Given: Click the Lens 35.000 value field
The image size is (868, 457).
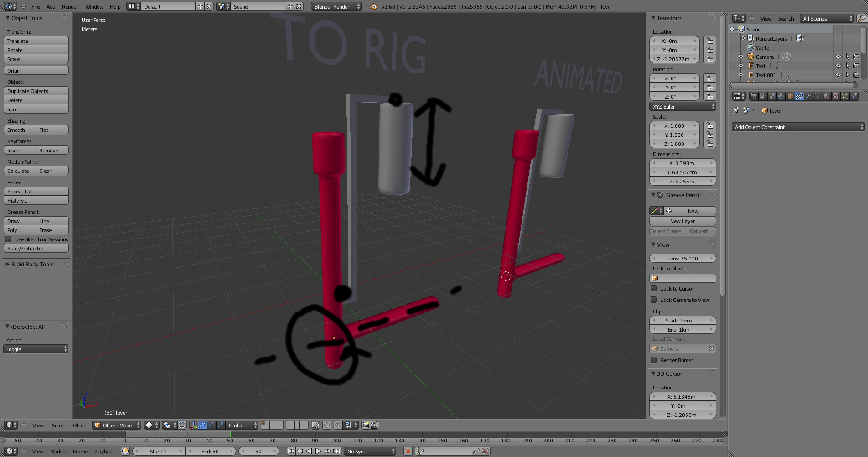Looking at the screenshot, I should (682, 258).
